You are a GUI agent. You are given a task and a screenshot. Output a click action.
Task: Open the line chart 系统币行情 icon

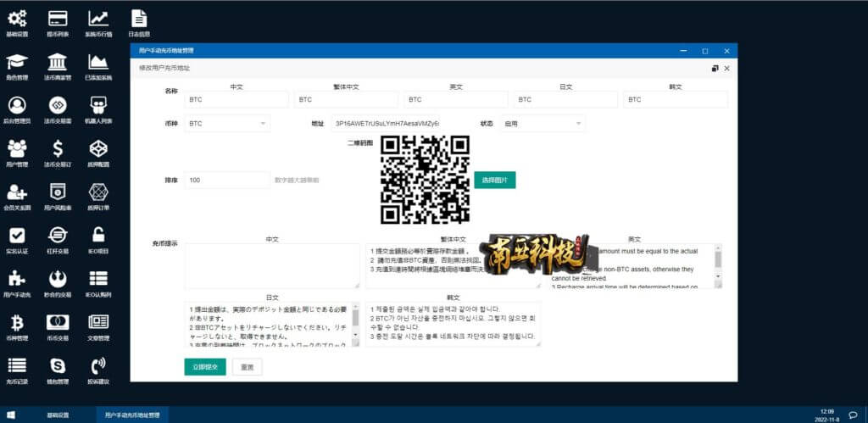98,19
